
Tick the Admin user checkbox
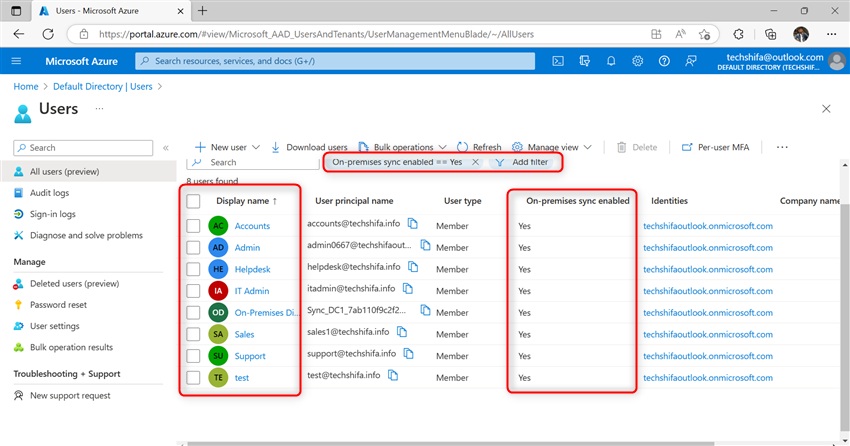[x=193, y=248]
